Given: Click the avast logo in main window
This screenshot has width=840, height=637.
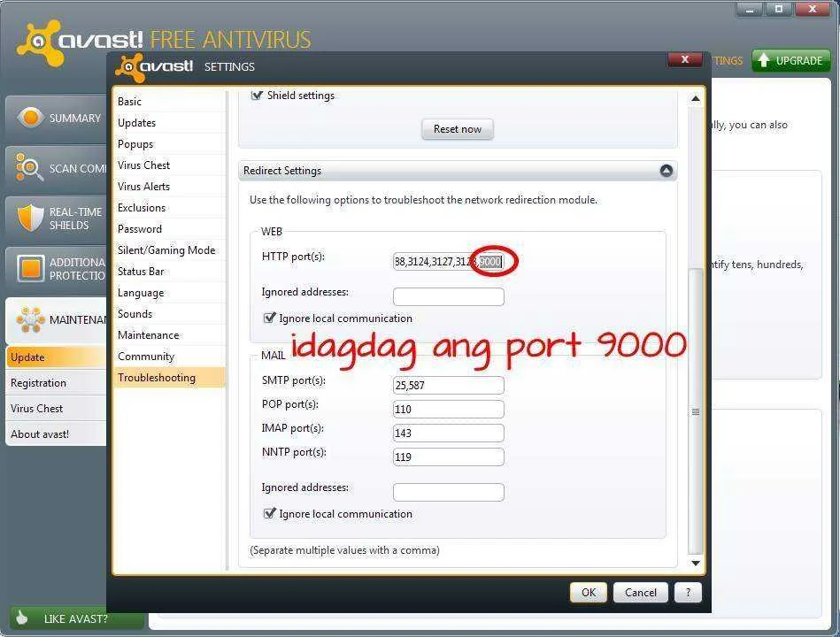Looking at the screenshot, I should point(81,42).
